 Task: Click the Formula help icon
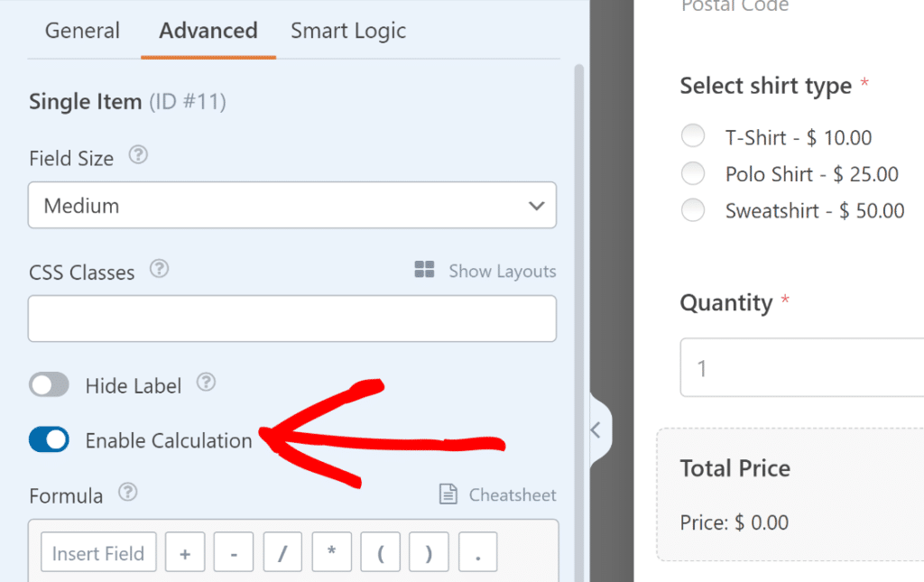(x=127, y=494)
